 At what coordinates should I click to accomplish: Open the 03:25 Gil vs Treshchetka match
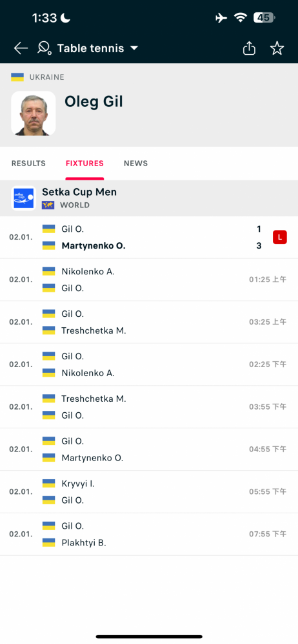[x=149, y=322]
